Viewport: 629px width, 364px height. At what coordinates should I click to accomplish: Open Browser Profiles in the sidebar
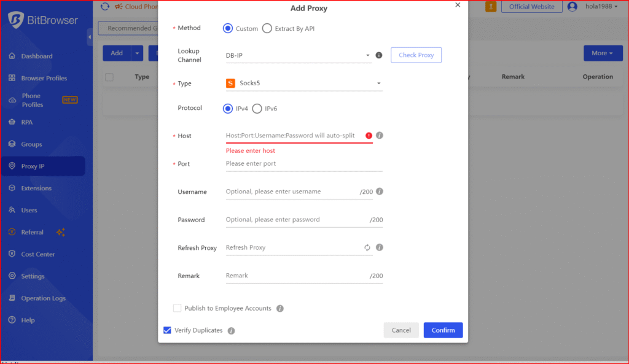click(44, 79)
